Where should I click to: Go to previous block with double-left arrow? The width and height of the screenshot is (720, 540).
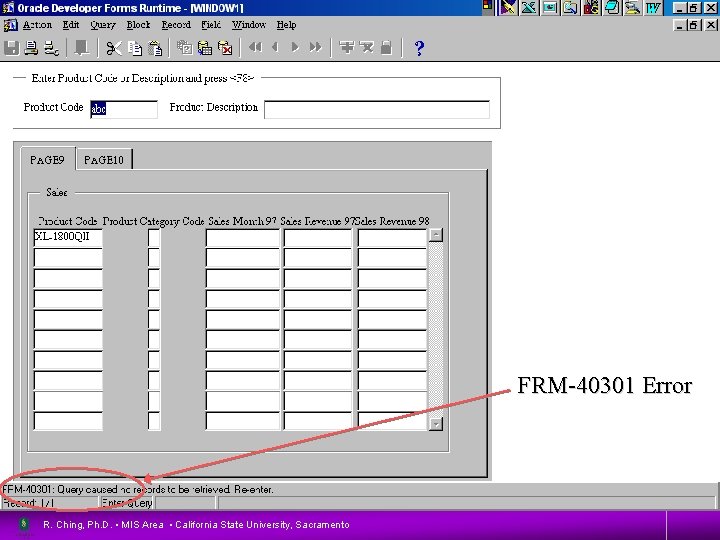pyautogui.click(x=255, y=47)
